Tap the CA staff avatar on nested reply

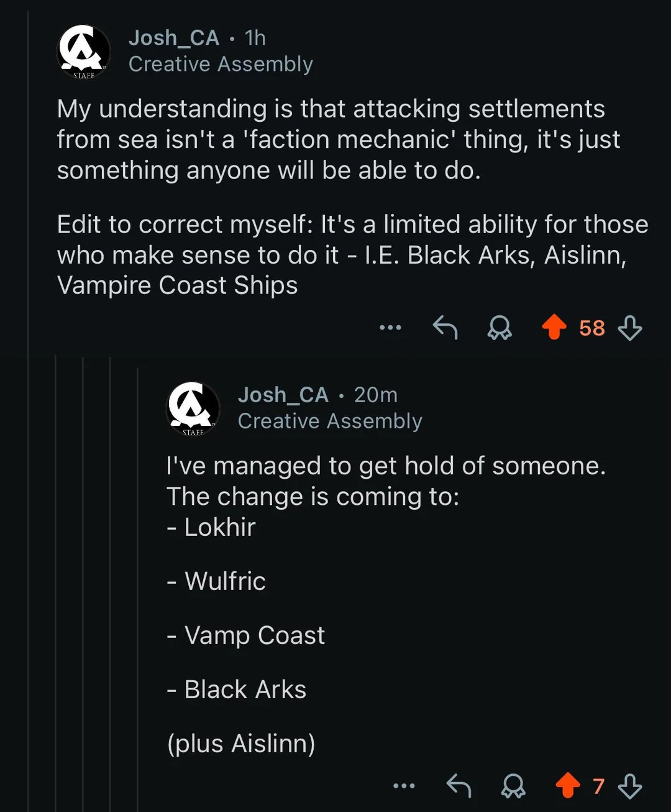tap(193, 408)
